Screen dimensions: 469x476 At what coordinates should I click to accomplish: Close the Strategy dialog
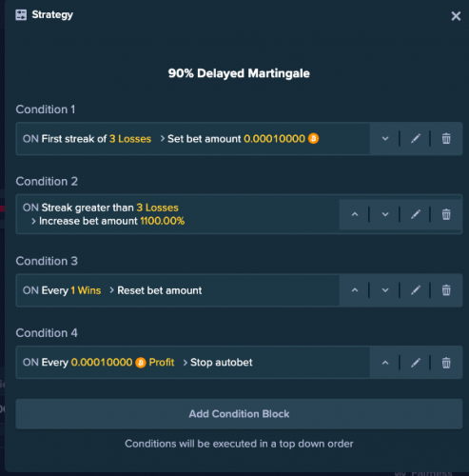click(456, 16)
